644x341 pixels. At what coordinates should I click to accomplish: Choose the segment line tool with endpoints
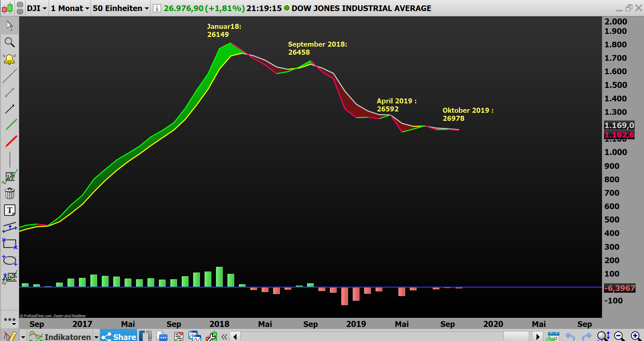(x=10, y=92)
